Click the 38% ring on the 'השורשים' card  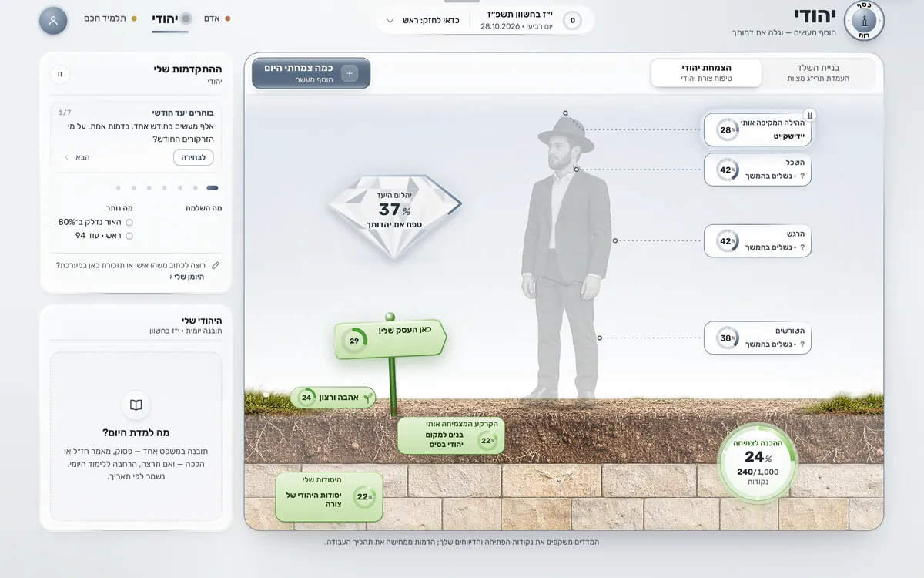727,338
